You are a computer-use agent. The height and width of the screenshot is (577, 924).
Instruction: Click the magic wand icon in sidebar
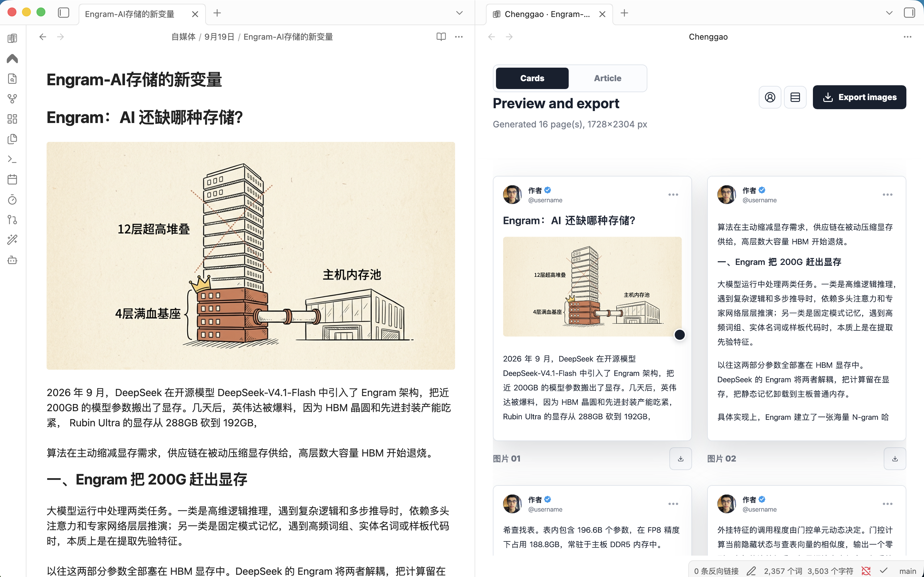pyautogui.click(x=12, y=240)
